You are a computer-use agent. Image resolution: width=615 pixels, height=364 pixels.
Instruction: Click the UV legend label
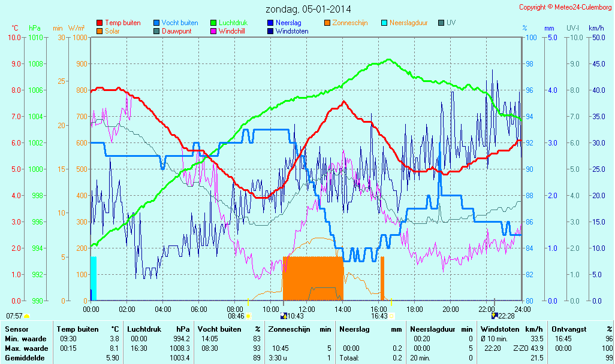[451, 23]
